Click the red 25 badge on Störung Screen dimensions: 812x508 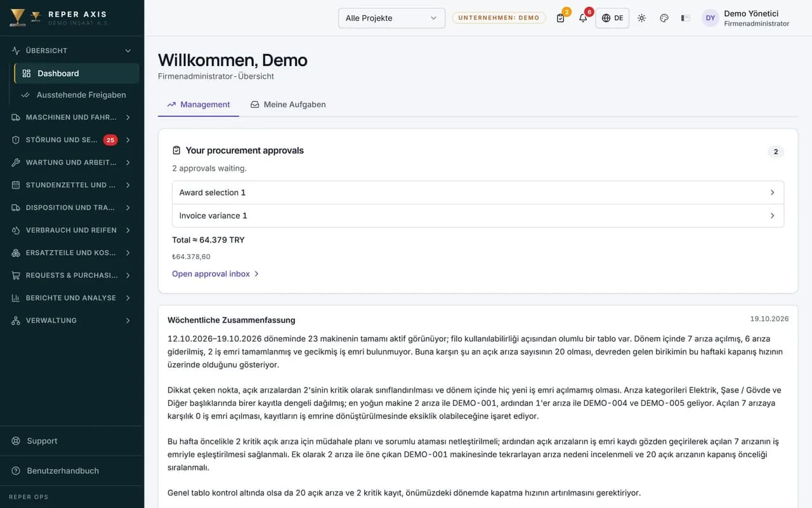[110, 140]
